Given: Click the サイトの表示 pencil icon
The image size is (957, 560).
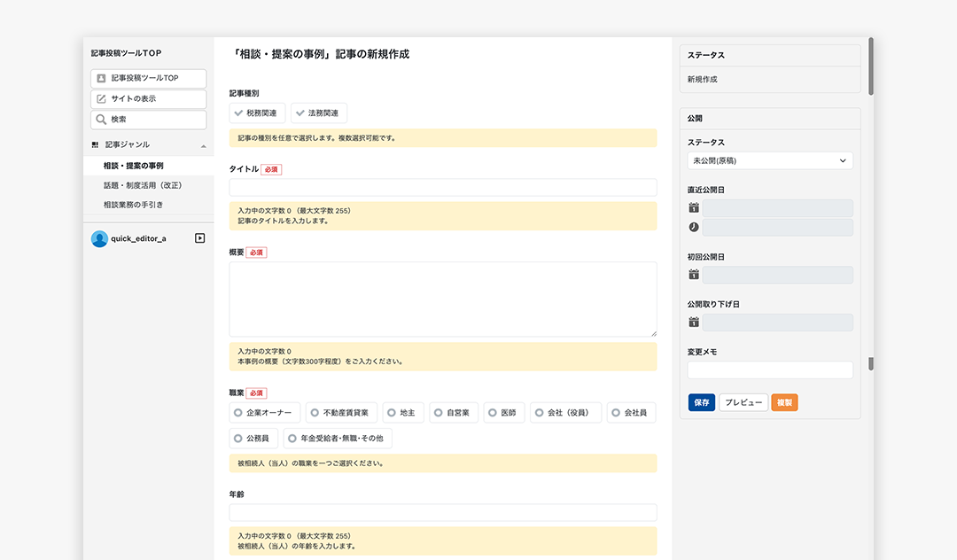Looking at the screenshot, I should click(100, 98).
